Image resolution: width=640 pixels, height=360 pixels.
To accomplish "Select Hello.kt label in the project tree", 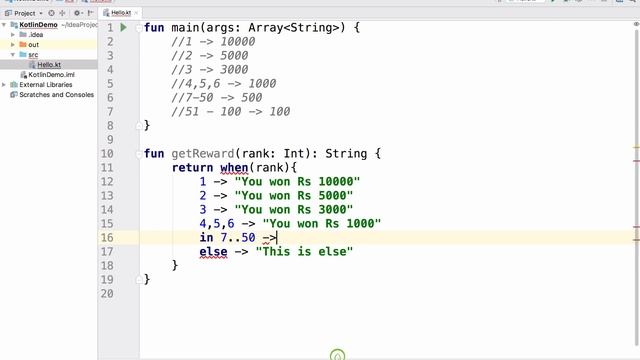I will 49,64.
